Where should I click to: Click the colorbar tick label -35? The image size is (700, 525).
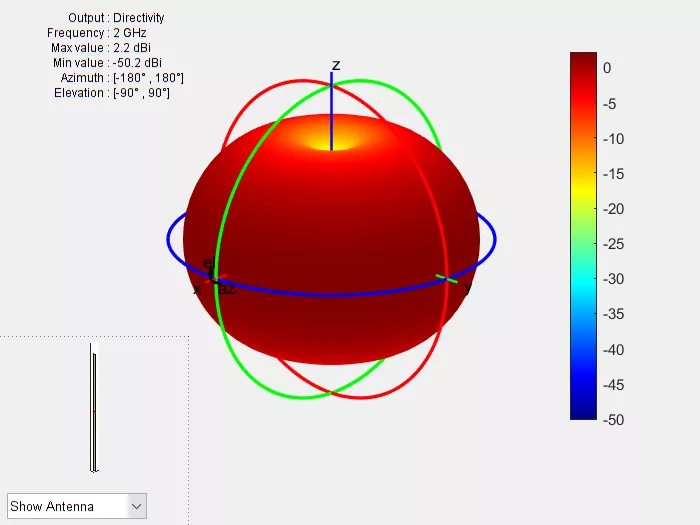pos(613,314)
